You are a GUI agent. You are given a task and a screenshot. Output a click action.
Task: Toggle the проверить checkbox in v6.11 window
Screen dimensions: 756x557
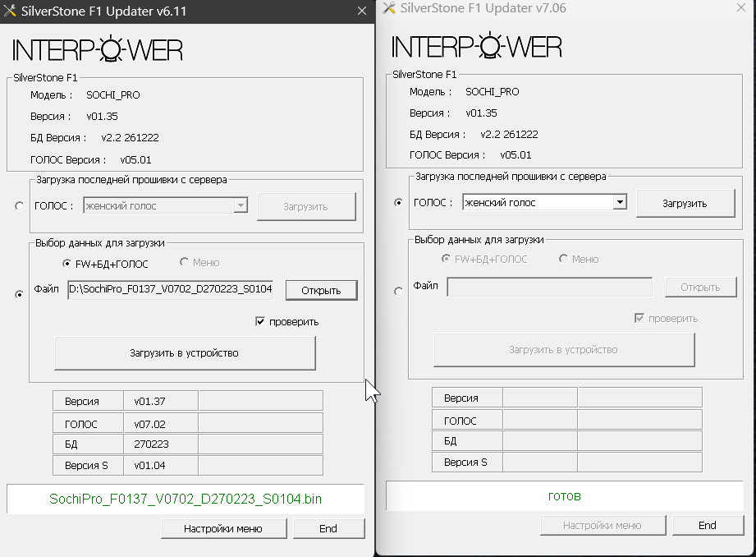(x=261, y=321)
